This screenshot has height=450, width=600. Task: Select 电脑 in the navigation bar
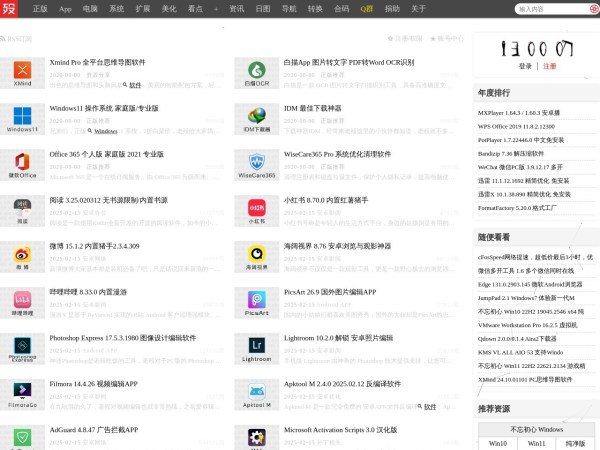tap(90, 9)
